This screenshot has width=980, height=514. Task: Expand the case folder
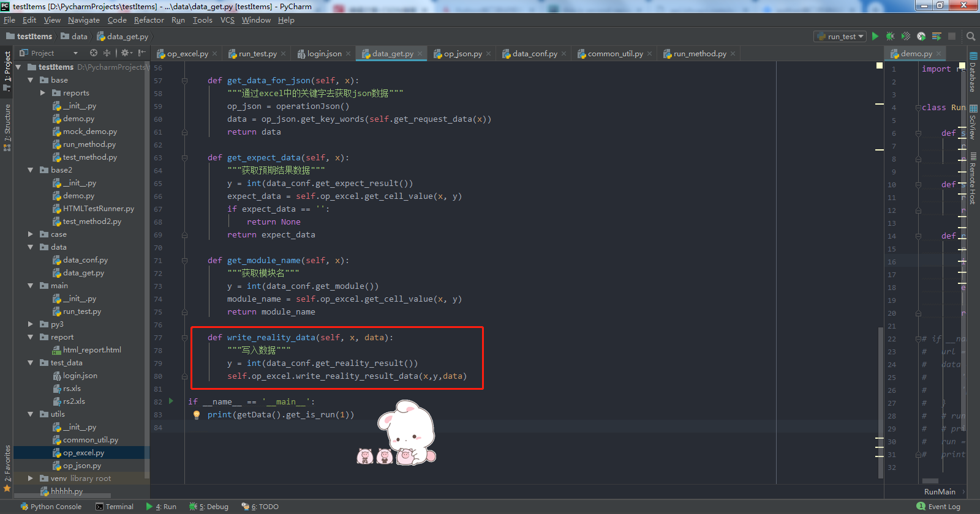pos(30,234)
